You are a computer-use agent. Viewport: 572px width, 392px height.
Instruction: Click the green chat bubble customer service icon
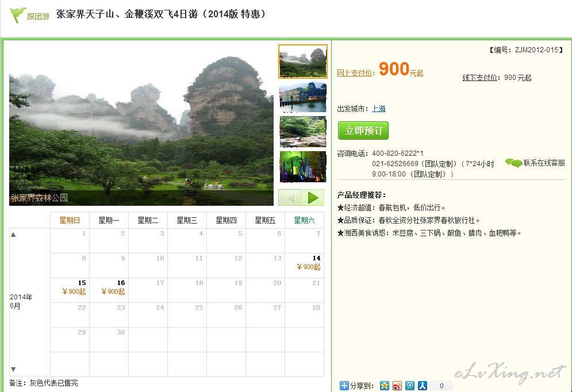pos(513,163)
